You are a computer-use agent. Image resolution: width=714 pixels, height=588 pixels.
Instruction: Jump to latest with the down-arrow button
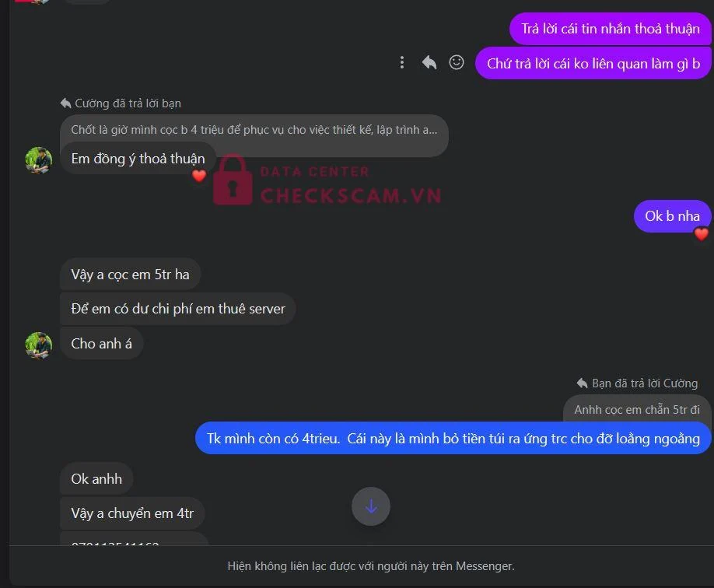371,506
